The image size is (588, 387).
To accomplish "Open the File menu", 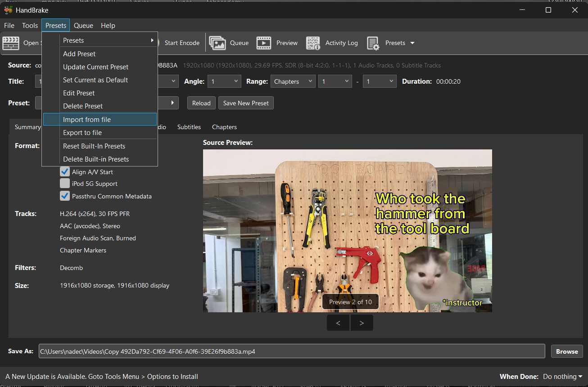I will 9,26.
